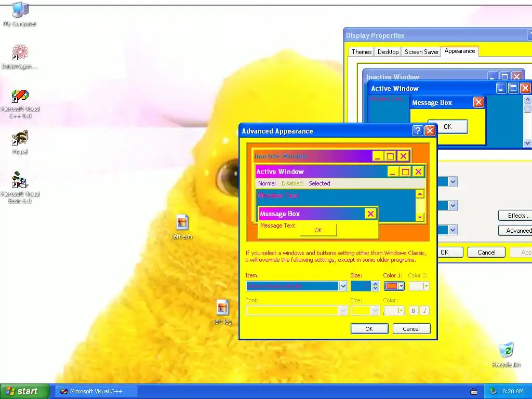
Task: Click scrollbar down arrow in Advanced Appearance preview
Action: pyautogui.click(x=420, y=217)
